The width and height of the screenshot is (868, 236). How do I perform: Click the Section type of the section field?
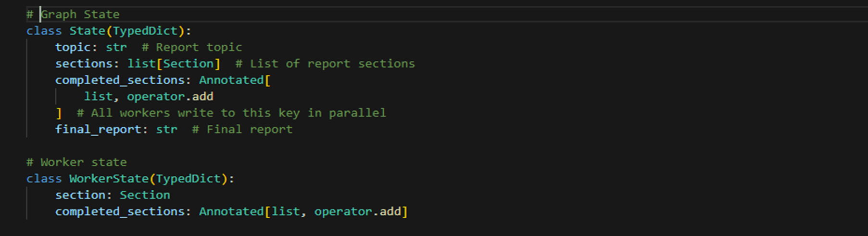pos(145,195)
